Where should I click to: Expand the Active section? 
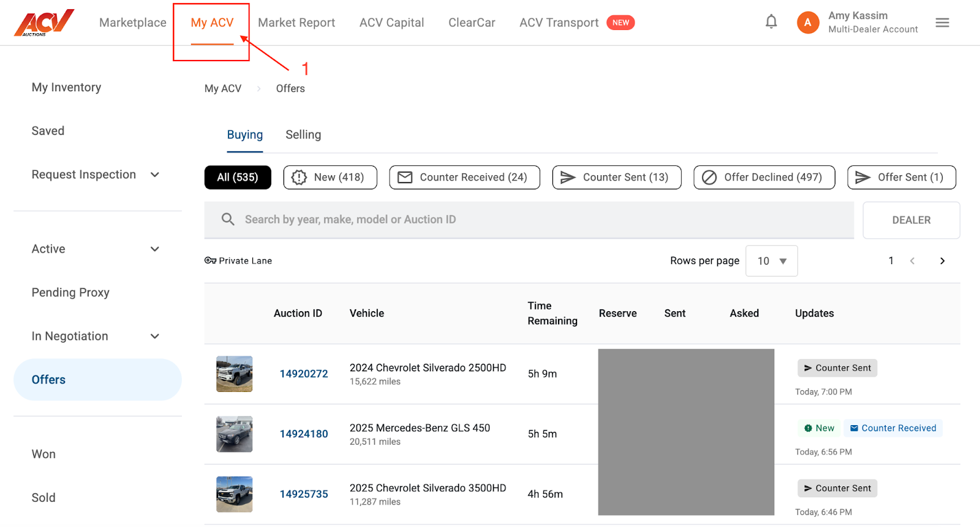(155, 249)
